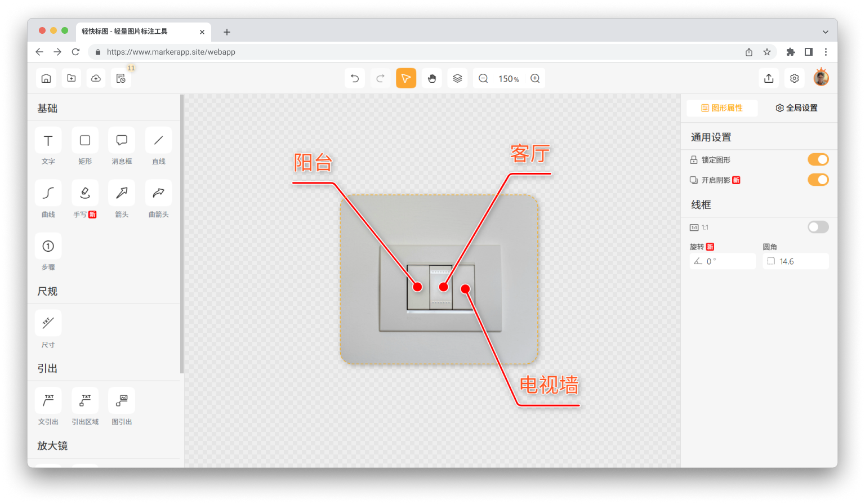Select the 曲线 curve tool
This screenshot has height=504, width=865.
pyautogui.click(x=48, y=193)
